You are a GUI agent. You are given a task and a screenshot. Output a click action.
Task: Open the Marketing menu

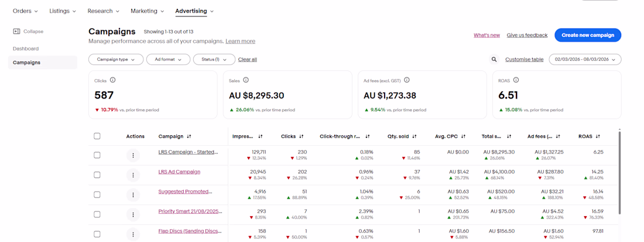tap(147, 11)
